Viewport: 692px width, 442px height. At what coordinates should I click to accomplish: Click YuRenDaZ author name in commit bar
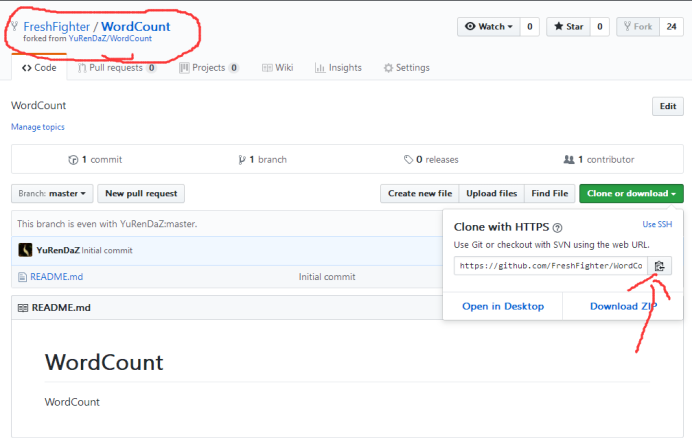[58, 251]
